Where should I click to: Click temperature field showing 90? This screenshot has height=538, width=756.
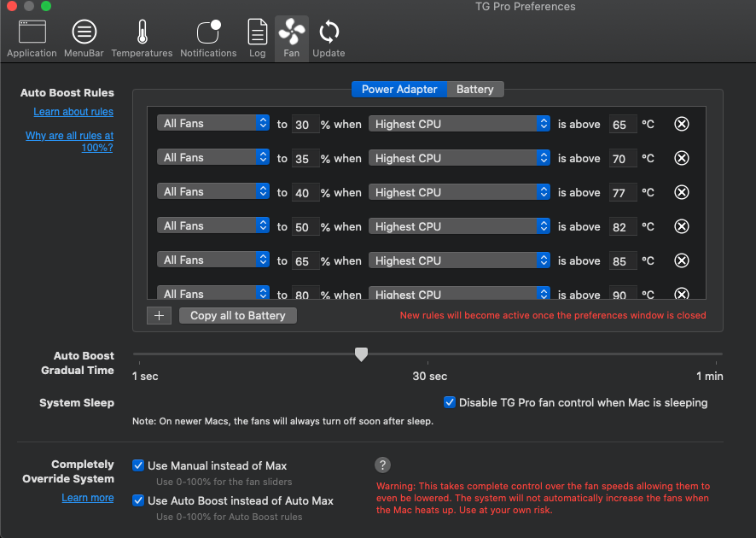point(622,293)
